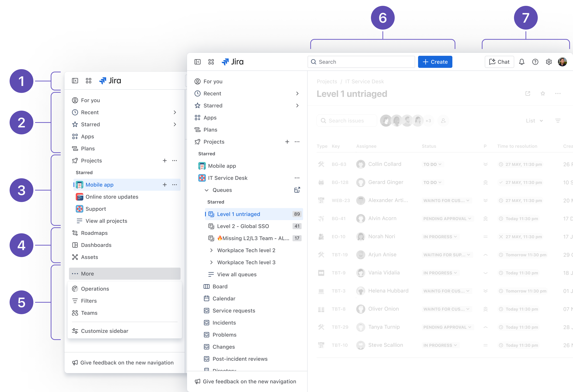Click the help question mark icon
Screen dimensions: 573x392
[x=535, y=62]
